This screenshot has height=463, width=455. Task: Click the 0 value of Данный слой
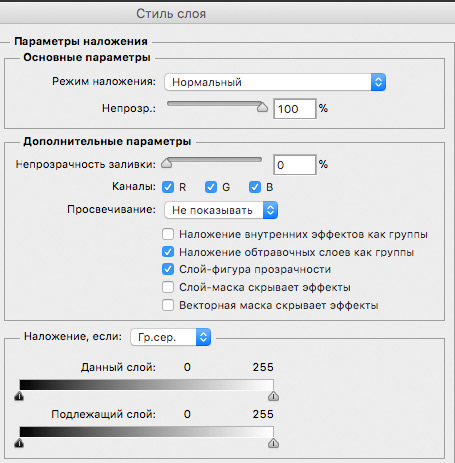click(x=187, y=367)
